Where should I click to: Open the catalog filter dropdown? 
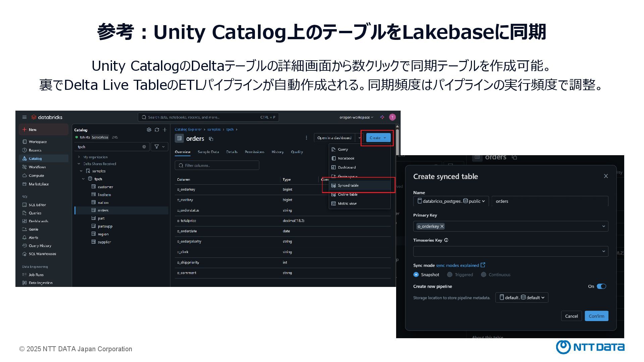[x=159, y=147]
